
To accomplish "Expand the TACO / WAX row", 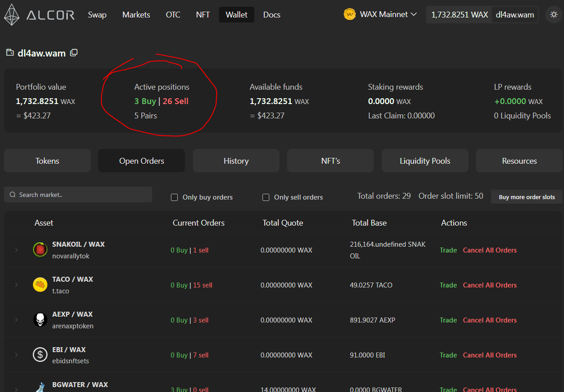I will click(16, 285).
